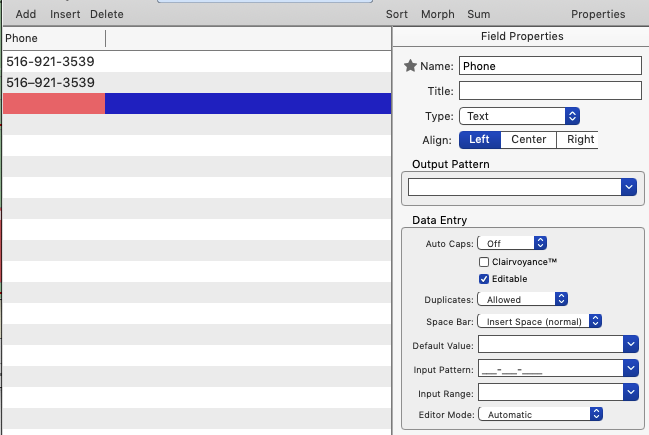Select first row 516-921-3539 cell
Viewport: 649px width, 435px height.
pyautogui.click(x=54, y=62)
